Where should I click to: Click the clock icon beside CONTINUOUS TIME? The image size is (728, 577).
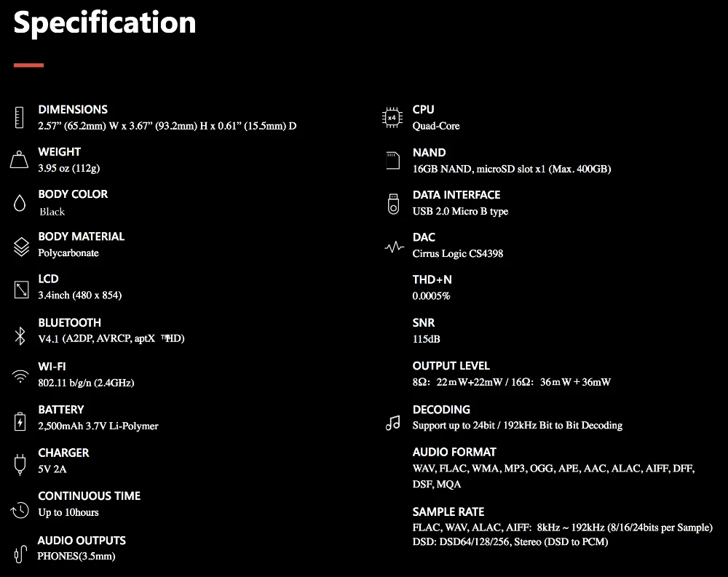(20, 510)
